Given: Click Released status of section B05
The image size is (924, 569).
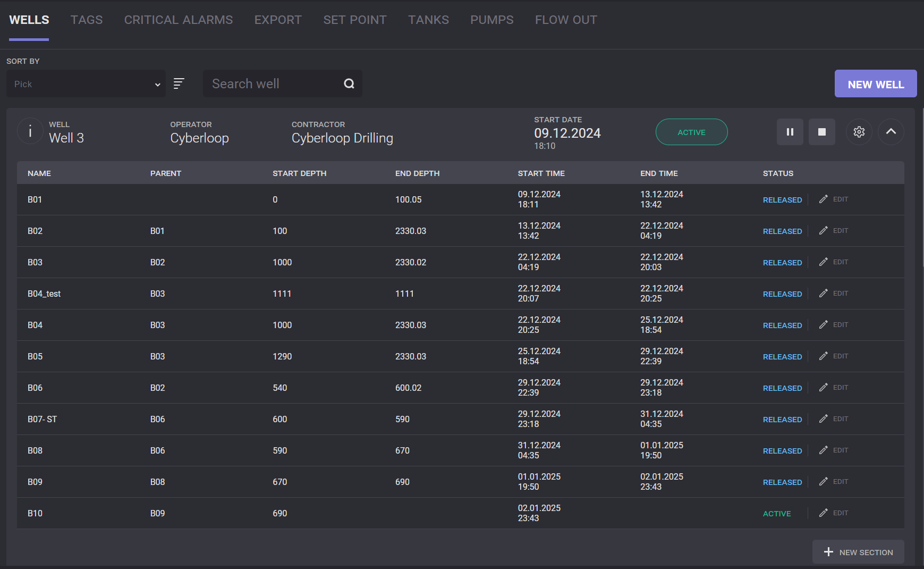Looking at the screenshot, I should [x=782, y=357].
